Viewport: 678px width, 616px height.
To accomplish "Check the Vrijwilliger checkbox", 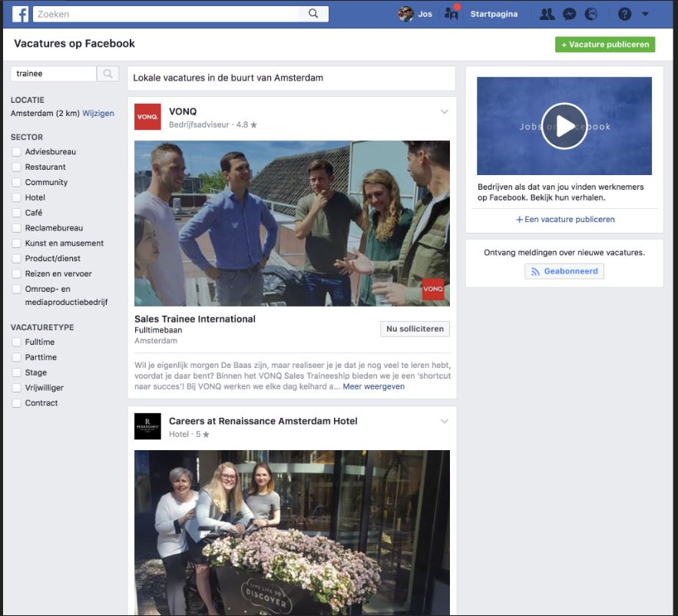I will (16, 388).
